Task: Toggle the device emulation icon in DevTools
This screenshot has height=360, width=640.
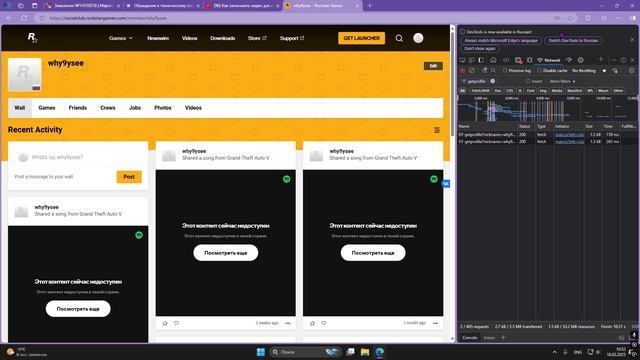Action: (472, 60)
